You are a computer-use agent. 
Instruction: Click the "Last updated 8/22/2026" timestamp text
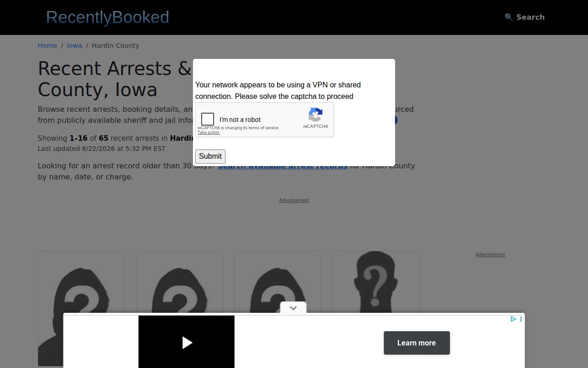[102, 149]
